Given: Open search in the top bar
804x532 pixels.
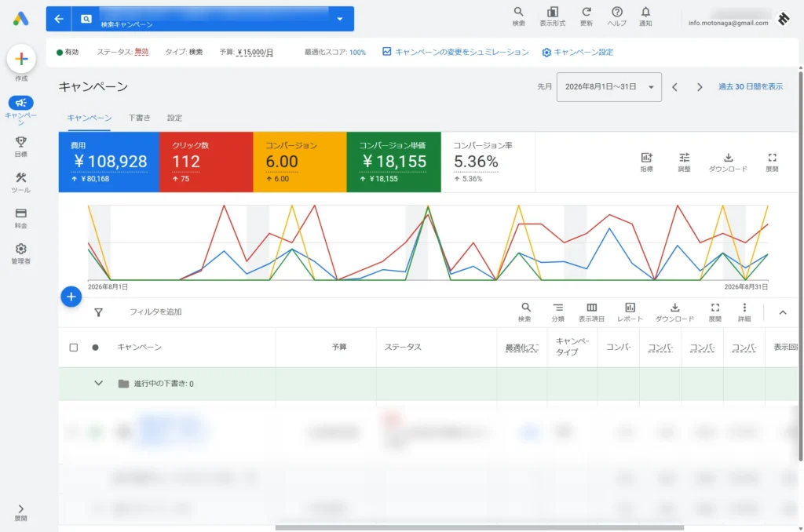Looking at the screenshot, I should coord(518,16).
